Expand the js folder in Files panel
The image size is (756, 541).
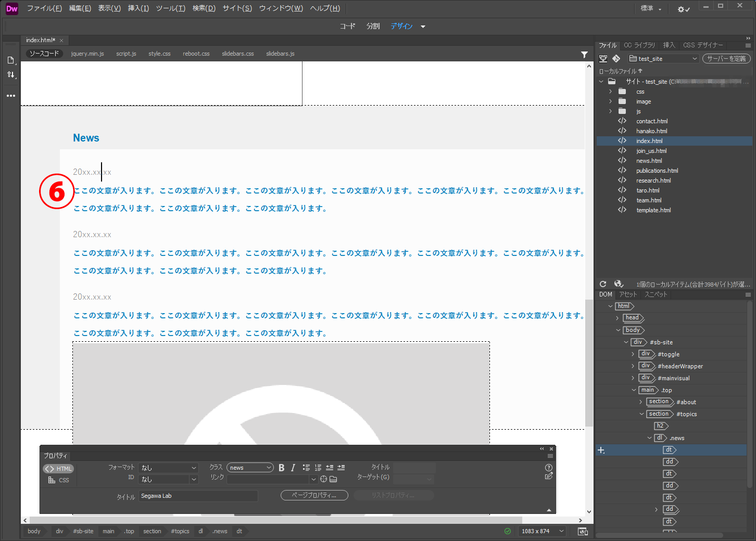(610, 111)
